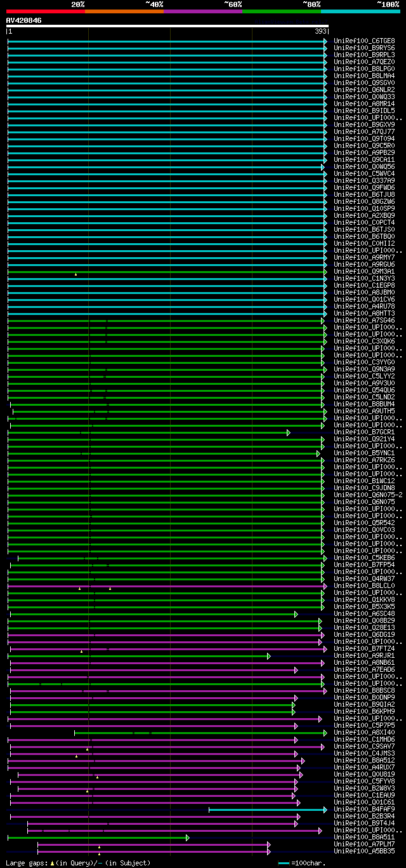Click the A9RJR1 alignment arrowhead
406x868 pixels.
269,656
